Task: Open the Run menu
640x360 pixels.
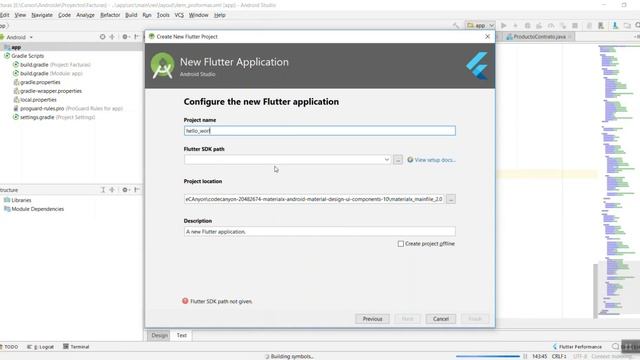Action: pos(147,15)
